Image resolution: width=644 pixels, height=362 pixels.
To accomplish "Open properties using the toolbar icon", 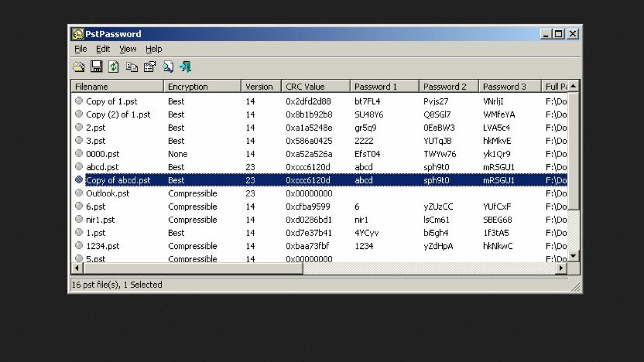I will 150,67.
